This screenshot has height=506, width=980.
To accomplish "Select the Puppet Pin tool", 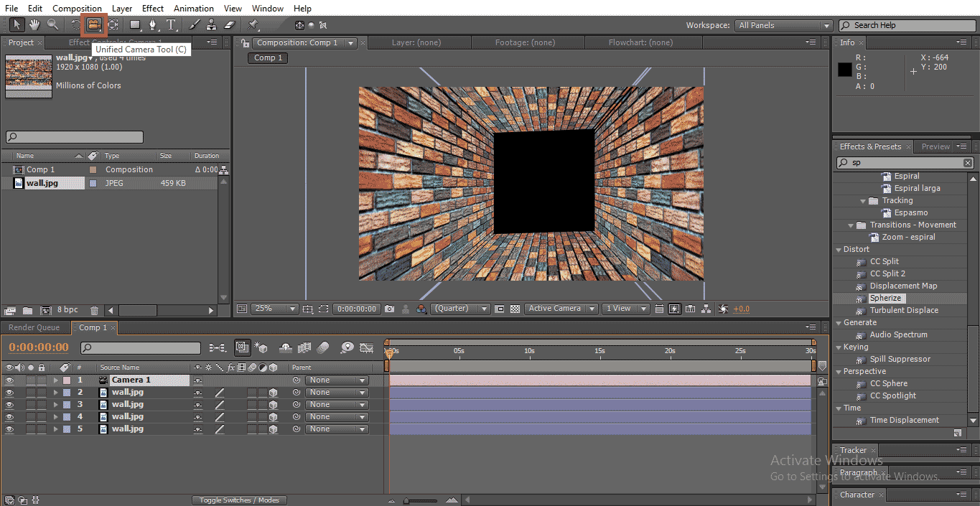I will 254,25.
